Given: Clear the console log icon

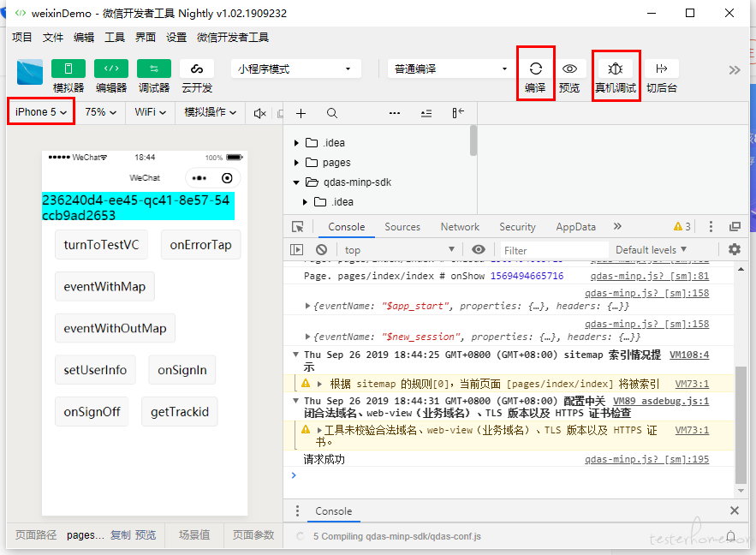Looking at the screenshot, I should (322, 250).
